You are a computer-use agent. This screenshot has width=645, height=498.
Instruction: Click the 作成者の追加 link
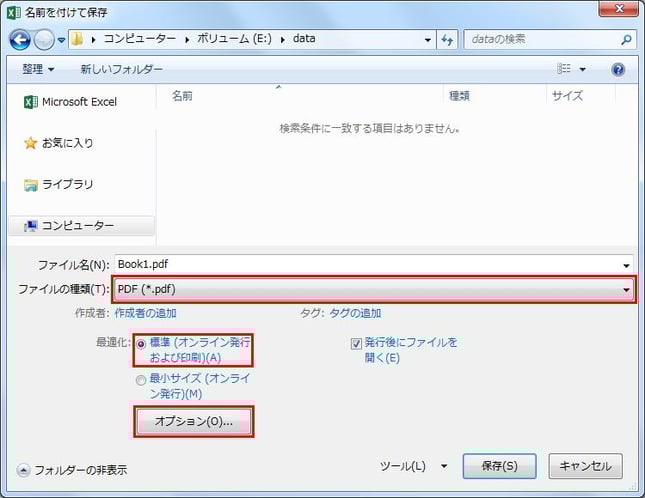tap(145, 313)
